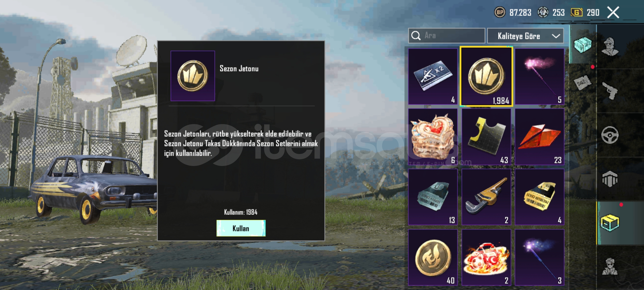Open the Kaliteye Göre sort dropdown
644x290 pixels.
pyautogui.click(x=525, y=36)
